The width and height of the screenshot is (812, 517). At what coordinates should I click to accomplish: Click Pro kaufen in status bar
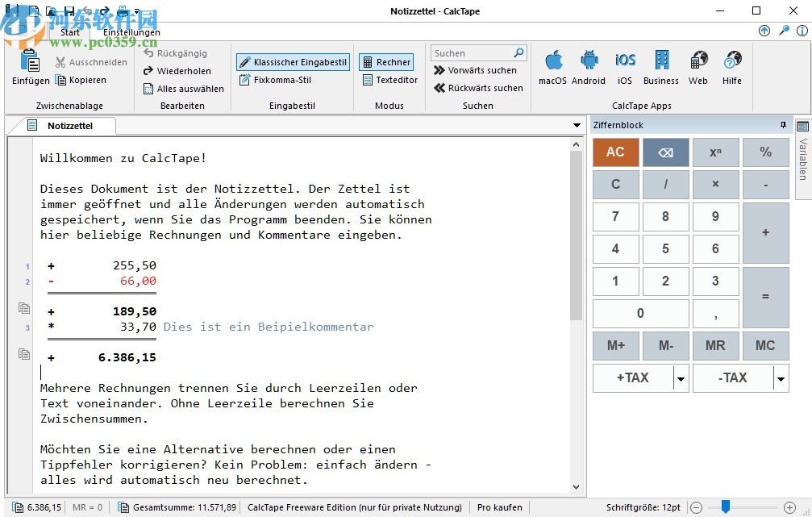click(499, 507)
